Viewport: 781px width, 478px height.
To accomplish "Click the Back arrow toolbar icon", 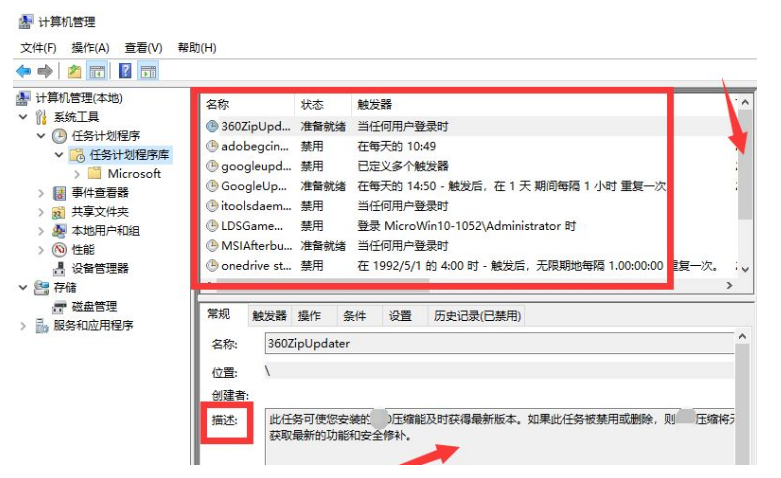I will [x=23, y=71].
